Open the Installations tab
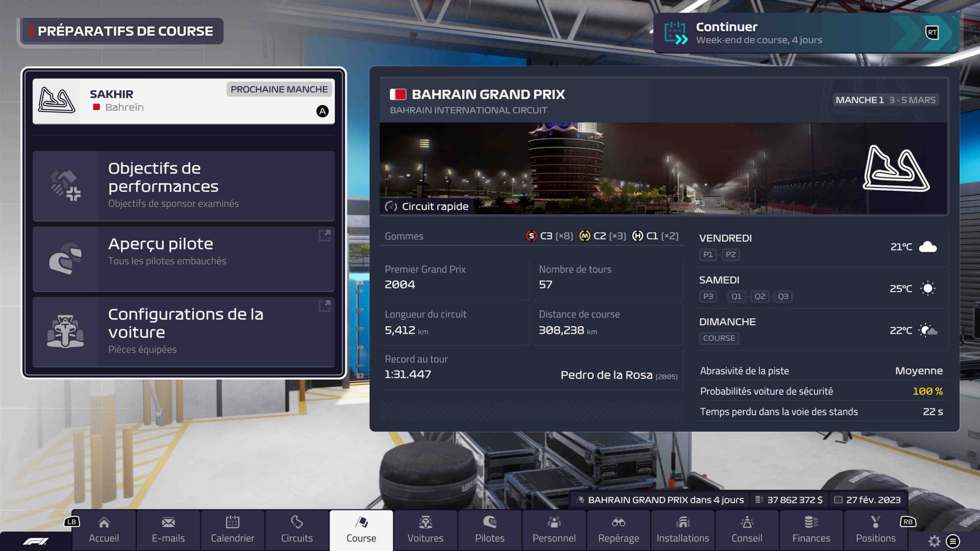 (x=683, y=530)
